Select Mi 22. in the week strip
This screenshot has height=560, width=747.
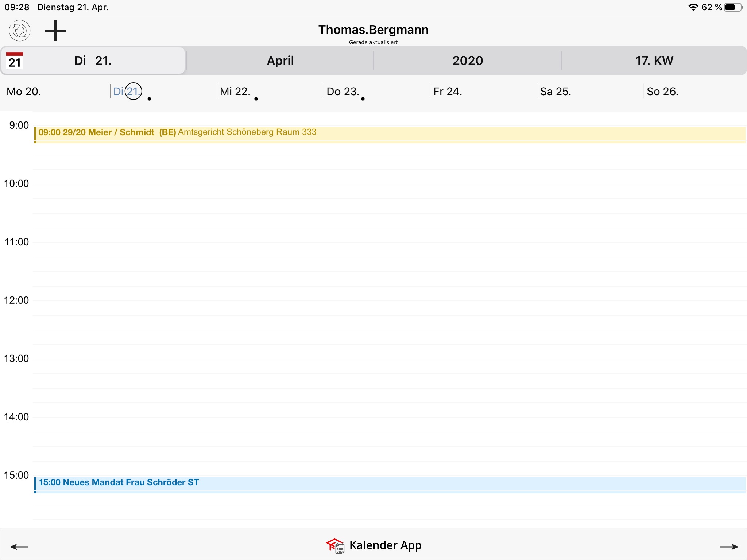235,92
